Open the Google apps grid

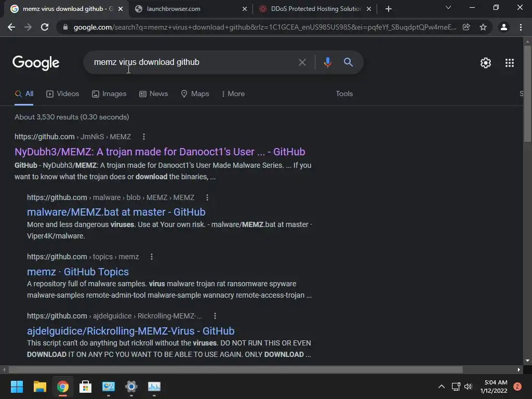click(510, 63)
